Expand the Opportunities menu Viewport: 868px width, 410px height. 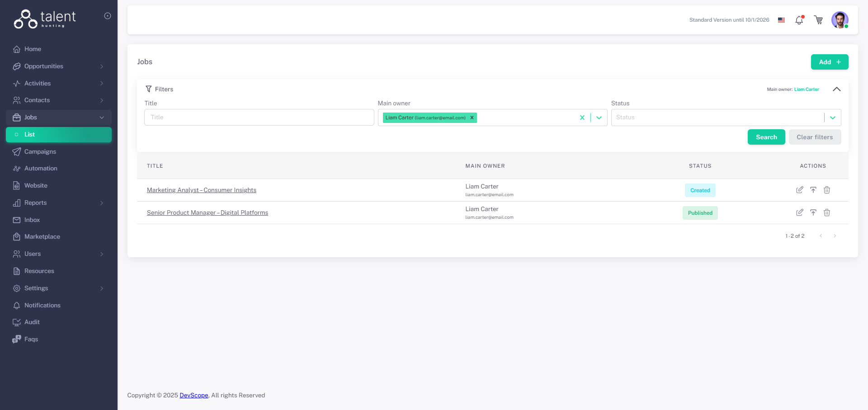(x=59, y=66)
